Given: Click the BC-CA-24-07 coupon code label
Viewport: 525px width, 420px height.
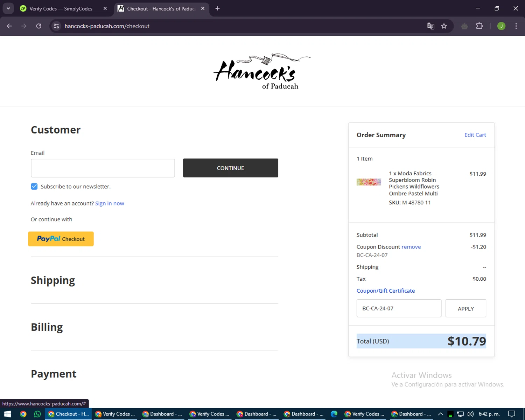Looking at the screenshot, I should pos(372,255).
